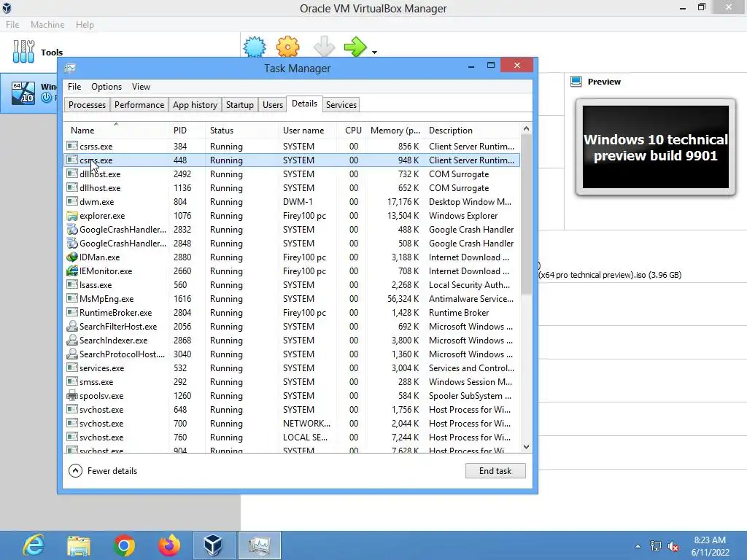
Task: Switch to the Users tab
Action: [x=273, y=105]
